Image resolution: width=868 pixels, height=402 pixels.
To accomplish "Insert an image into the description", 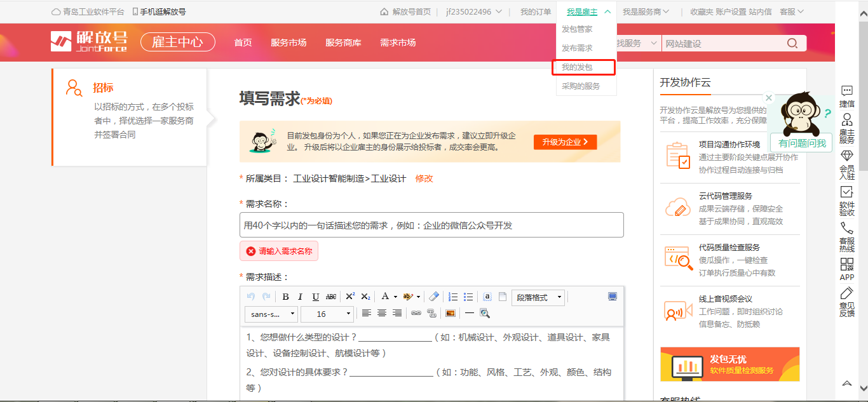I will pyautogui.click(x=450, y=313).
